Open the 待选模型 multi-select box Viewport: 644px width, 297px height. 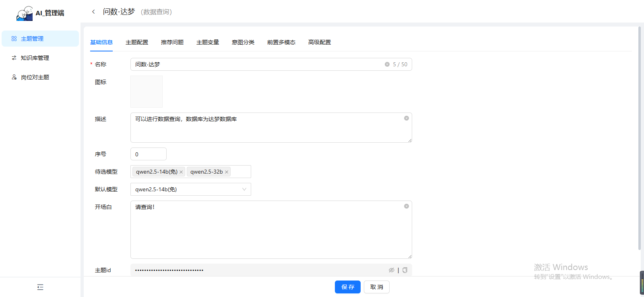click(240, 172)
